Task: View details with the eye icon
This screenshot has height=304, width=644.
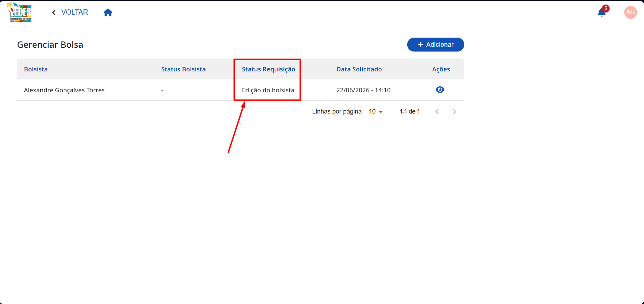Action: pyautogui.click(x=440, y=90)
